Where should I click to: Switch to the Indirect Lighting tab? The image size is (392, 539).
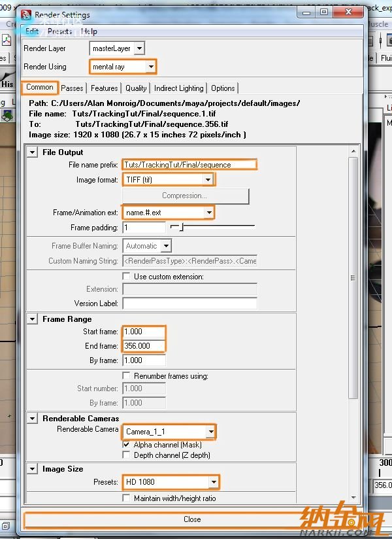pyautogui.click(x=179, y=88)
